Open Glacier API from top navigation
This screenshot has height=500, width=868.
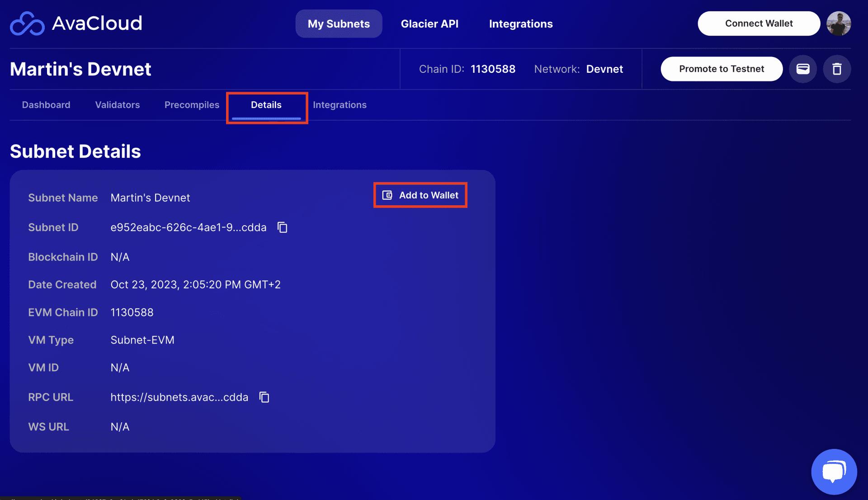pos(429,24)
